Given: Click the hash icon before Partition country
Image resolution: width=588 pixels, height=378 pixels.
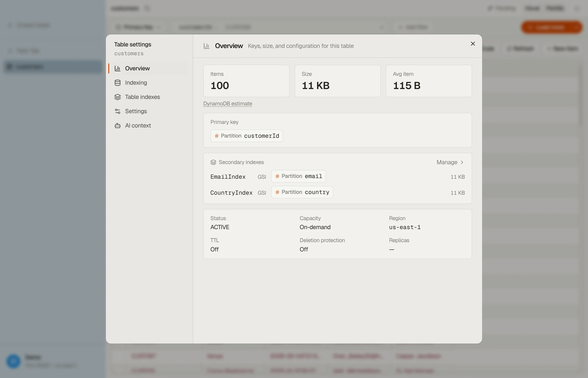Looking at the screenshot, I should [277, 192].
